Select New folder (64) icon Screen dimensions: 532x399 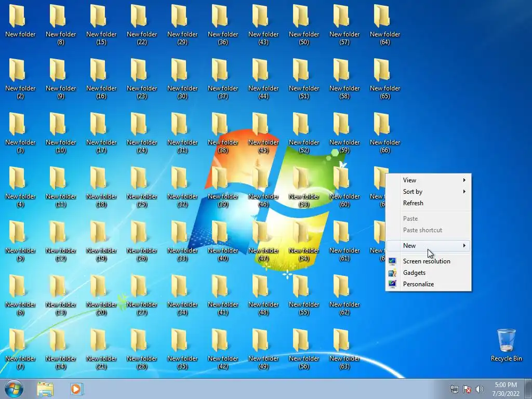(381, 16)
